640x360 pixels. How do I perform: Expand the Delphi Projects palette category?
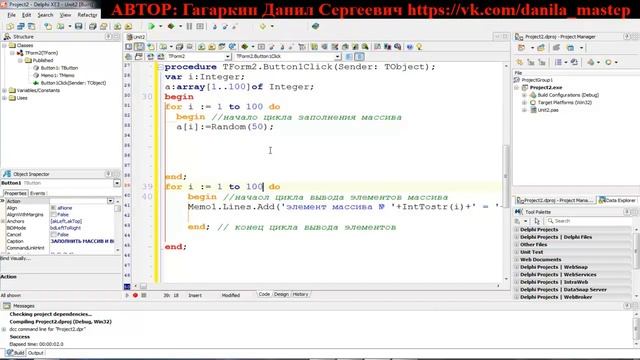pyautogui.click(x=539, y=229)
